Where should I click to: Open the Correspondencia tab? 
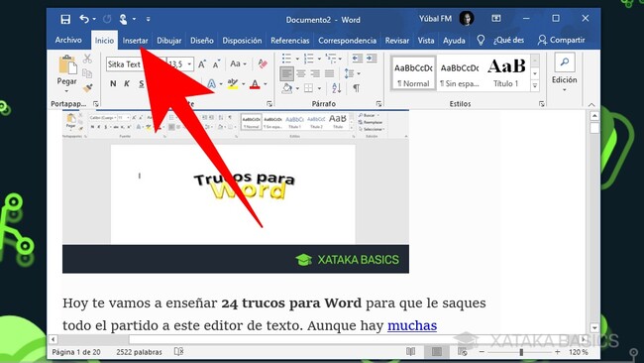[x=347, y=41]
